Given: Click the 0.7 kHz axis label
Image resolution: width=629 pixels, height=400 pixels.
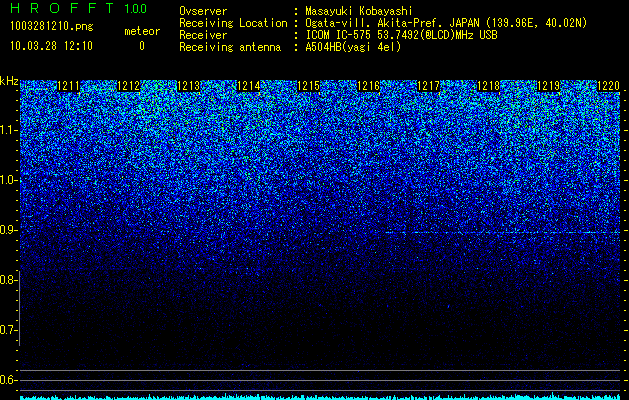Looking at the screenshot, I should point(8,330).
